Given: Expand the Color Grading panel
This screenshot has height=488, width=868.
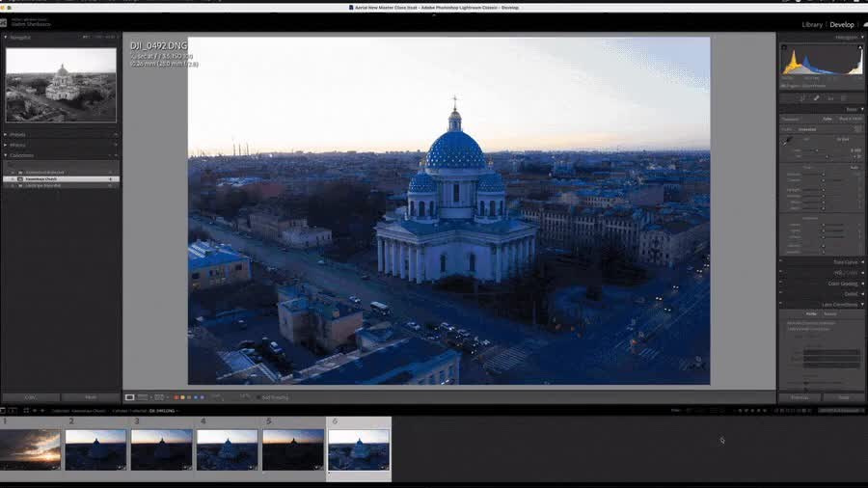Looking at the screenshot, I should point(862,284).
